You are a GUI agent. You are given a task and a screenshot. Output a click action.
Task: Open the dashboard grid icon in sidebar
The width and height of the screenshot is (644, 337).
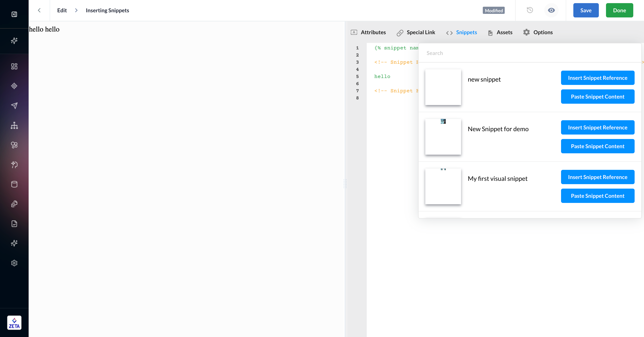[x=14, y=66]
